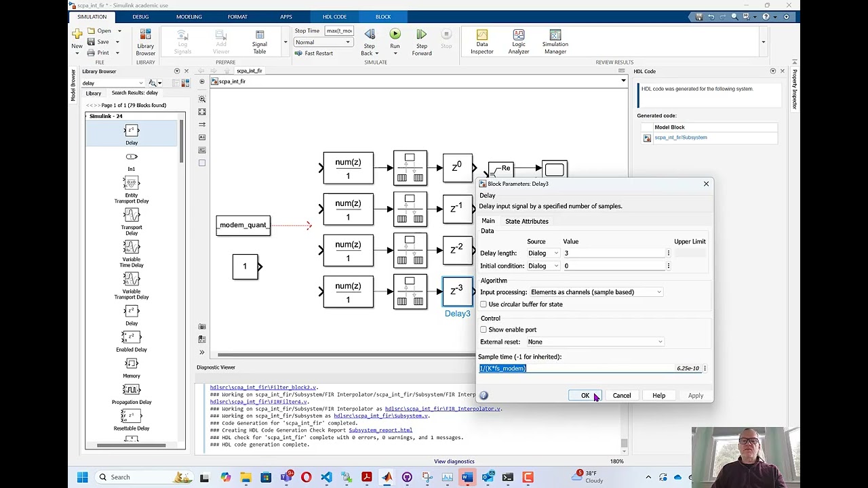Select the Transport Delay library block
Viewport: 868px width, 488px height.
point(132,221)
